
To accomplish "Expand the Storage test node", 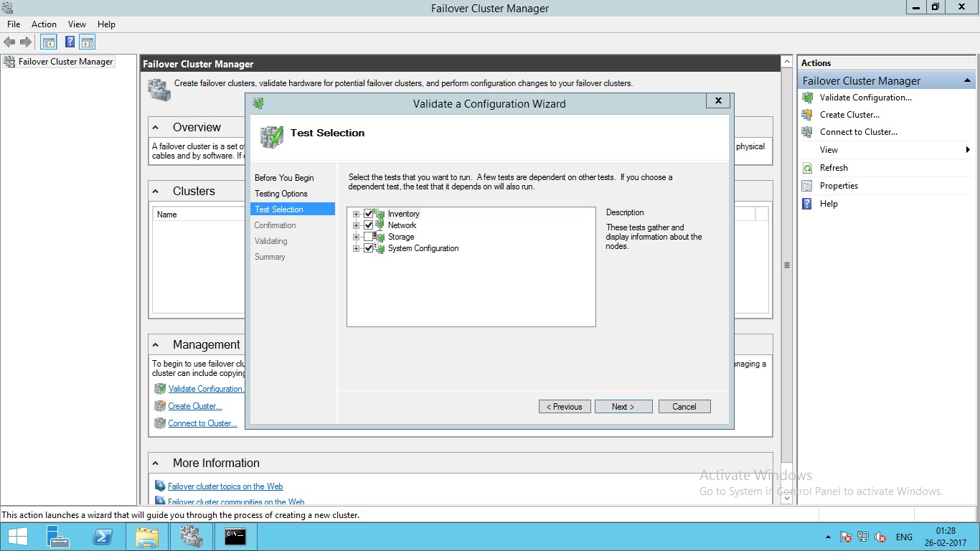I will pyautogui.click(x=356, y=237).
